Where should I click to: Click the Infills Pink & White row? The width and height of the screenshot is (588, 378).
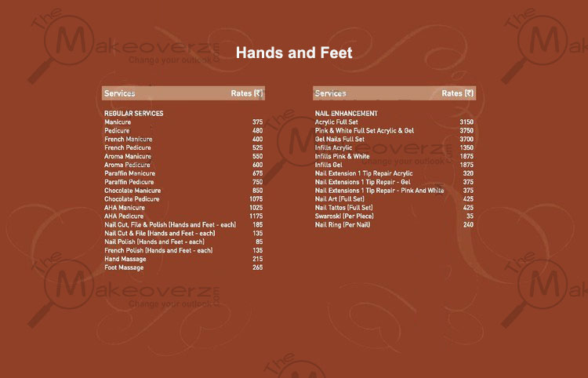[342, 157]
